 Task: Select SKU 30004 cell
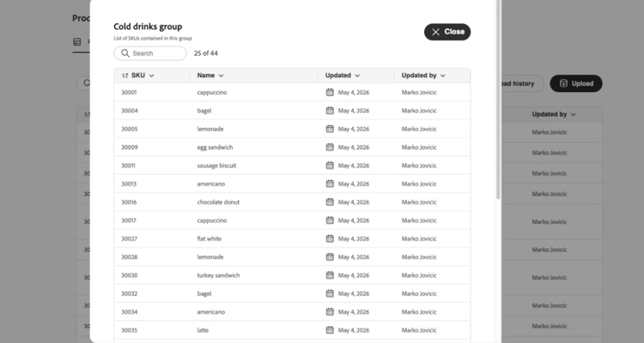pos(130,111)
